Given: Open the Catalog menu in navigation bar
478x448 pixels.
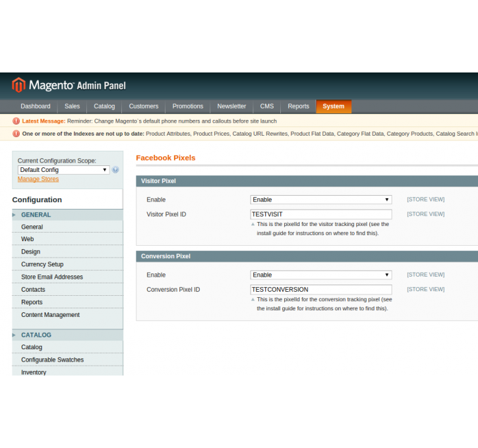Looking at the screenshot, I should pos(104,106).
